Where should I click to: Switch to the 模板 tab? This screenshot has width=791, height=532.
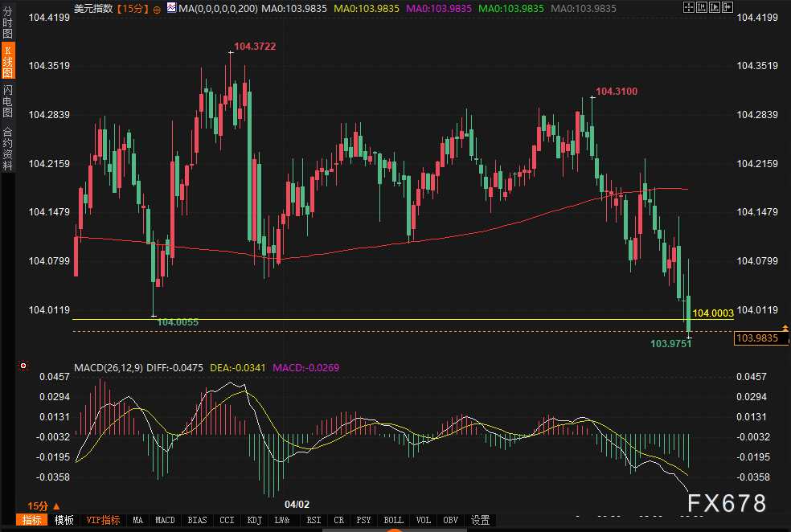[x=64, y=520]
